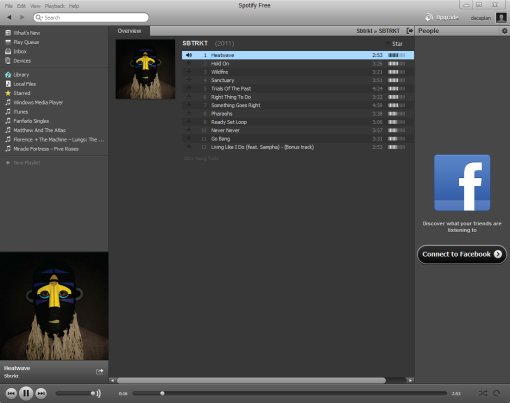
Task: Select the track Living Like I Do
Action: [x=298, y=147]
